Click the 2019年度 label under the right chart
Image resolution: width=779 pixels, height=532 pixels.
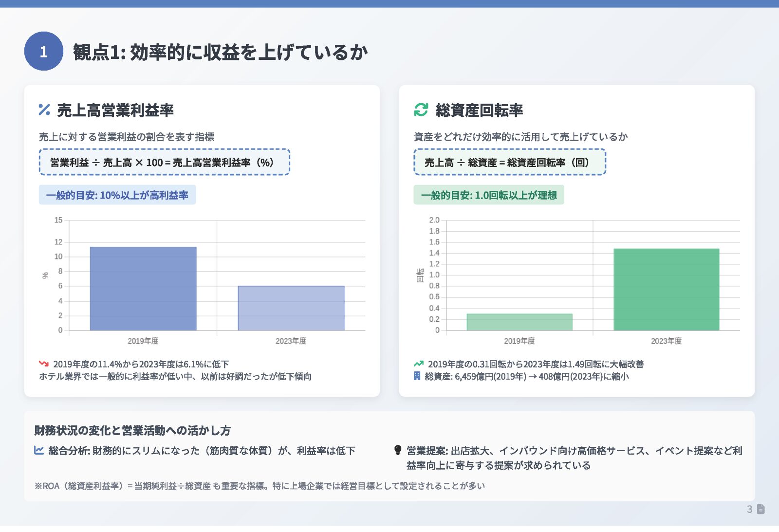519,341
